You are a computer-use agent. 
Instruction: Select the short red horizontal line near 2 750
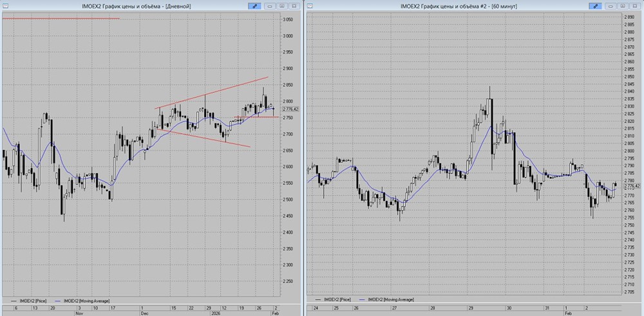tap(256, 117)
